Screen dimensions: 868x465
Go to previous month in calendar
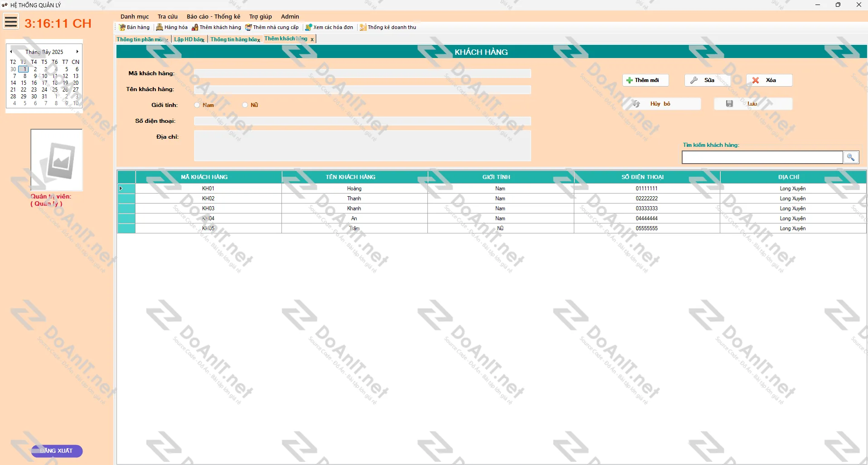(11, 52)
